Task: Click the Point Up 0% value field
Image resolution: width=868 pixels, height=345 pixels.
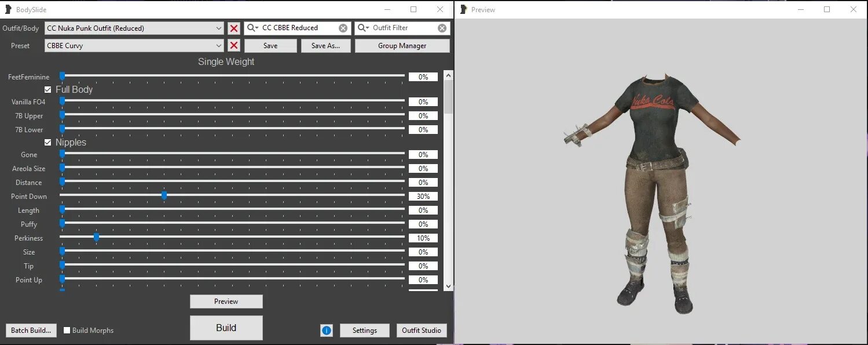Action: pos(423,280)
